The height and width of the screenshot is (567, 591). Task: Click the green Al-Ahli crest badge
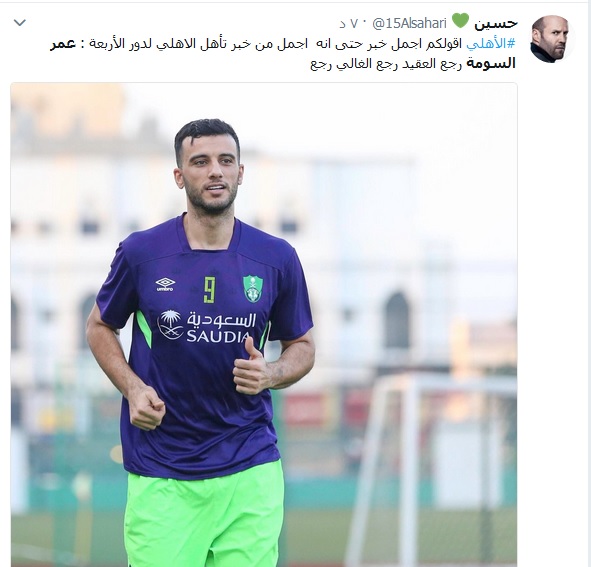click(253, 288)
